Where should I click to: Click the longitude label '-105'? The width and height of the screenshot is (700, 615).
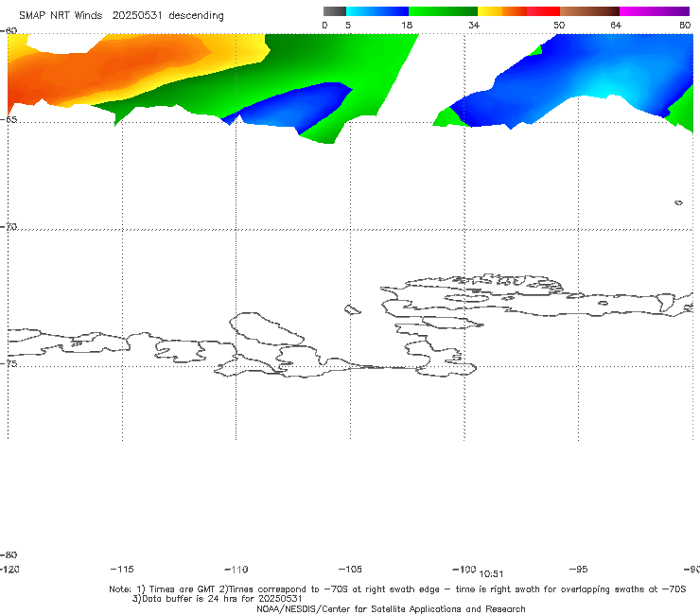coord(350,569)
